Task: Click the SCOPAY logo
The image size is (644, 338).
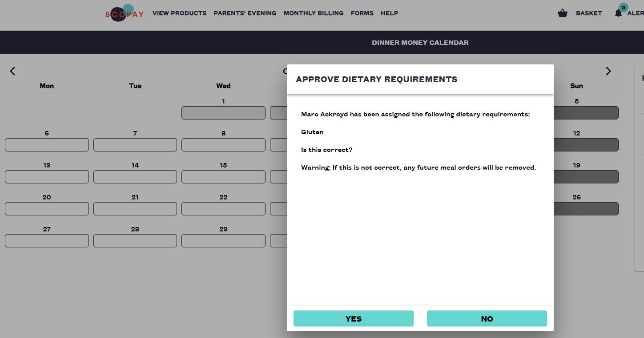Action: [125, 13]
